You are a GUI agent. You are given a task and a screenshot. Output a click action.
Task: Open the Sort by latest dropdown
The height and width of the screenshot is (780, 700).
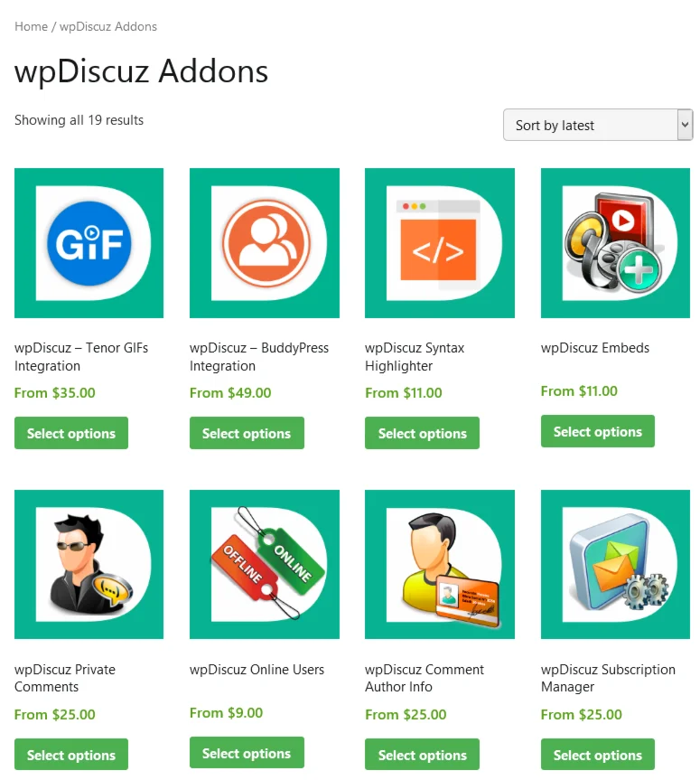pos(598,125)
